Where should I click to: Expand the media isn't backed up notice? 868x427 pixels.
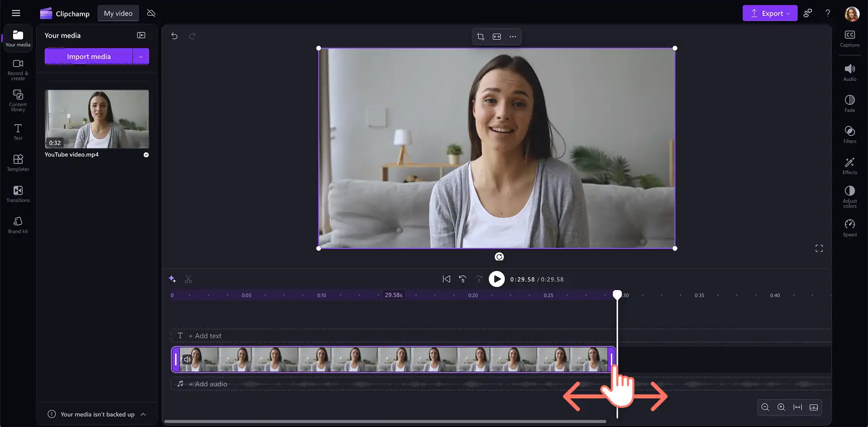coord(143,414)
